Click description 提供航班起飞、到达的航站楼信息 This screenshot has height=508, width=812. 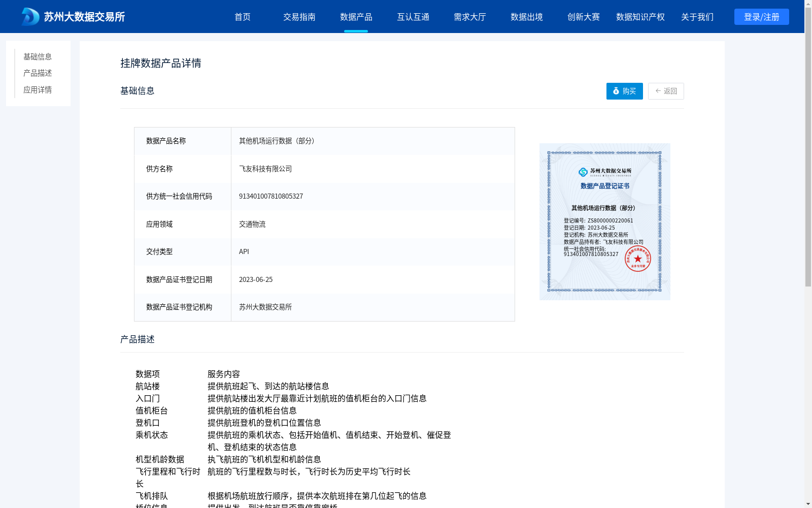pos(268,386)
